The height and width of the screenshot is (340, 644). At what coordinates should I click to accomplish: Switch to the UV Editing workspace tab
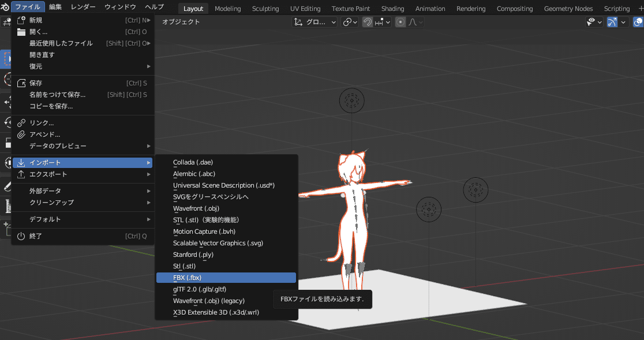tap(305, 9)
